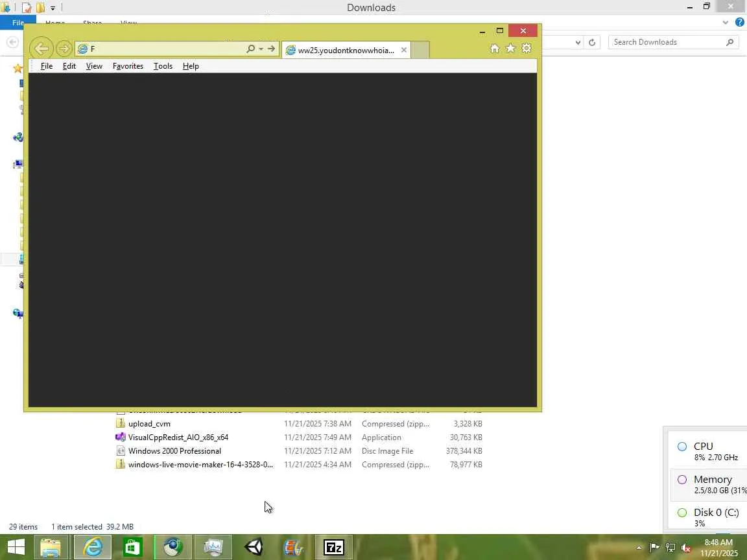747x560 pixels.
Task: Expand the Explorer ribbon chevron
Action: (x=726, y=23)
